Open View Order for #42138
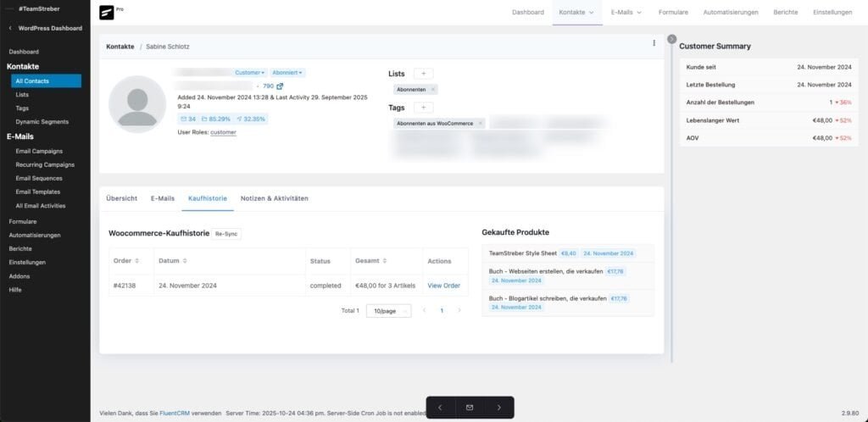The image size is (868, 422). (444, 286)
